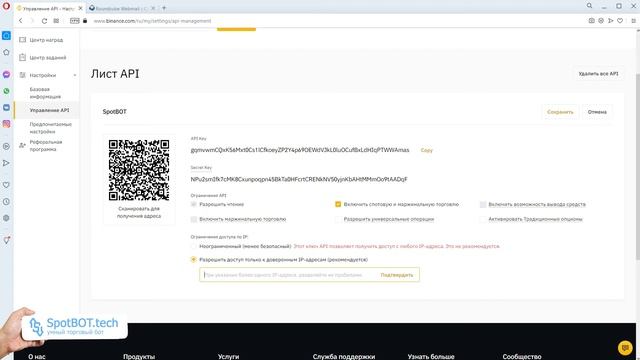Open a new tab with plus button
The image size is (640, 360).
click(164, 8)
